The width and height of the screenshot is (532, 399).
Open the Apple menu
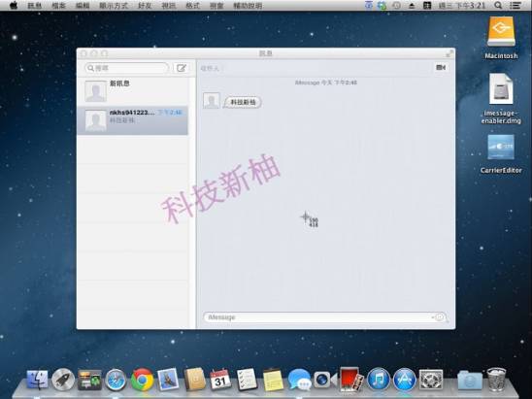pyautogui.click(x=14, y=5)
